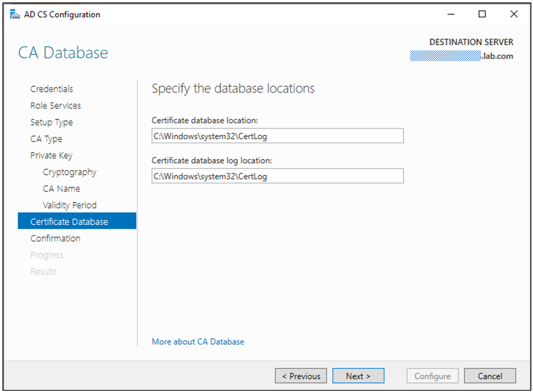Screen dimensions: 533x392
Task: Open the Setup Type configuration step
Action: [51, 122]
